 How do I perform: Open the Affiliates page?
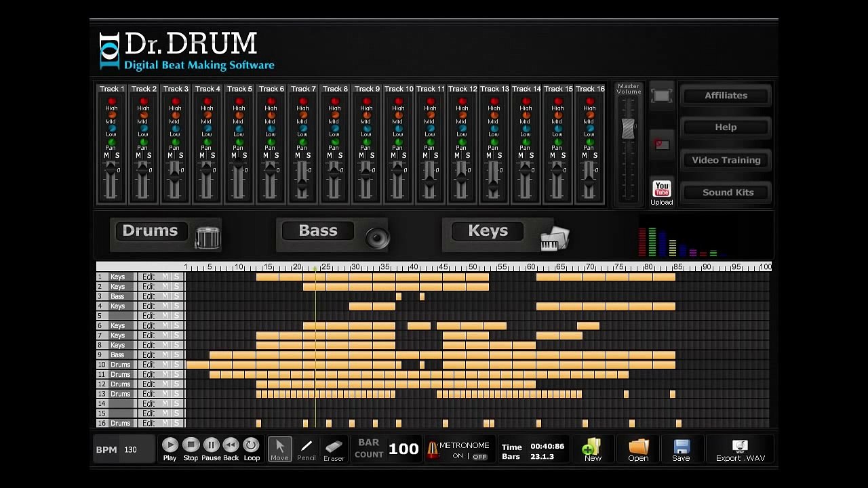coord(726,96)
